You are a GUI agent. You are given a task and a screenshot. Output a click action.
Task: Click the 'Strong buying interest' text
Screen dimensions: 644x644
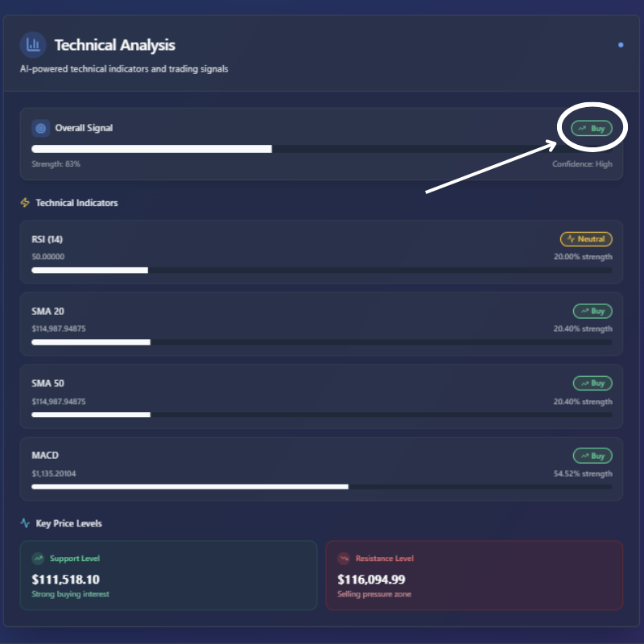[70, 594]
